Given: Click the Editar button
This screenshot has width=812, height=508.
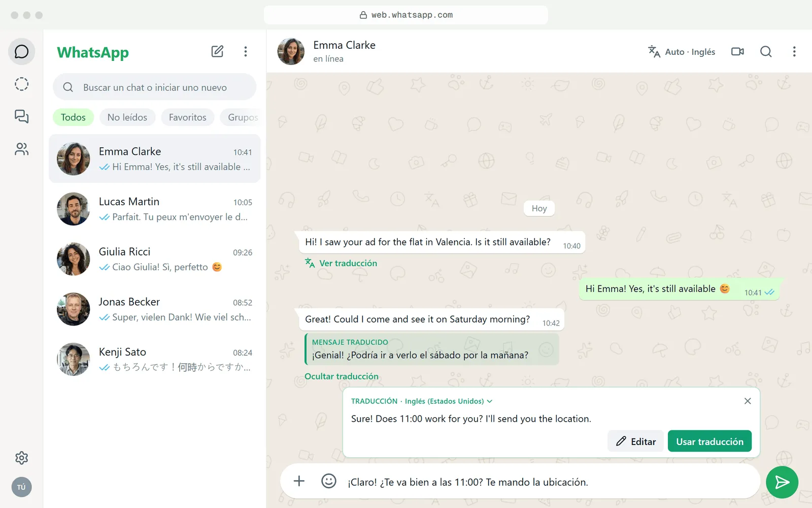Looking at the screenshot, I should [635, 441].
